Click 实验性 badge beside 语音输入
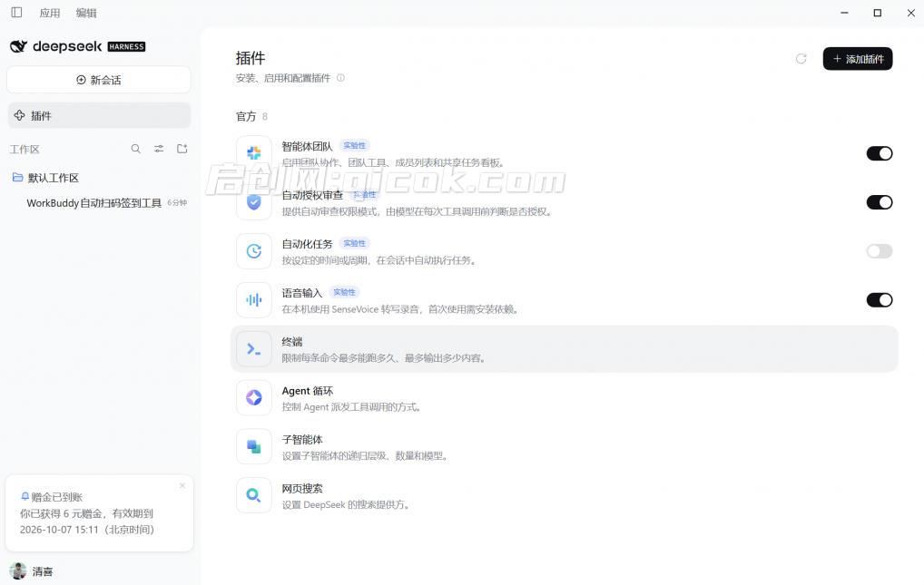 (x=344, y=292)
